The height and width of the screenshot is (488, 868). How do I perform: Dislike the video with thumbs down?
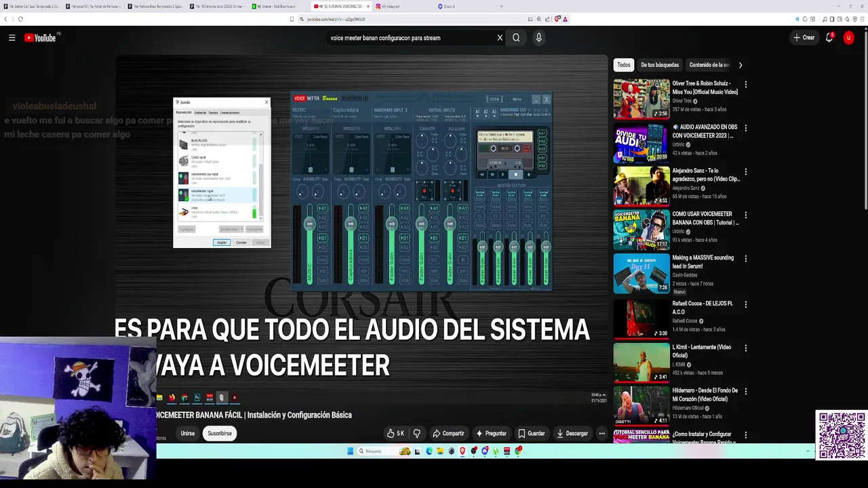pos(417,433)
